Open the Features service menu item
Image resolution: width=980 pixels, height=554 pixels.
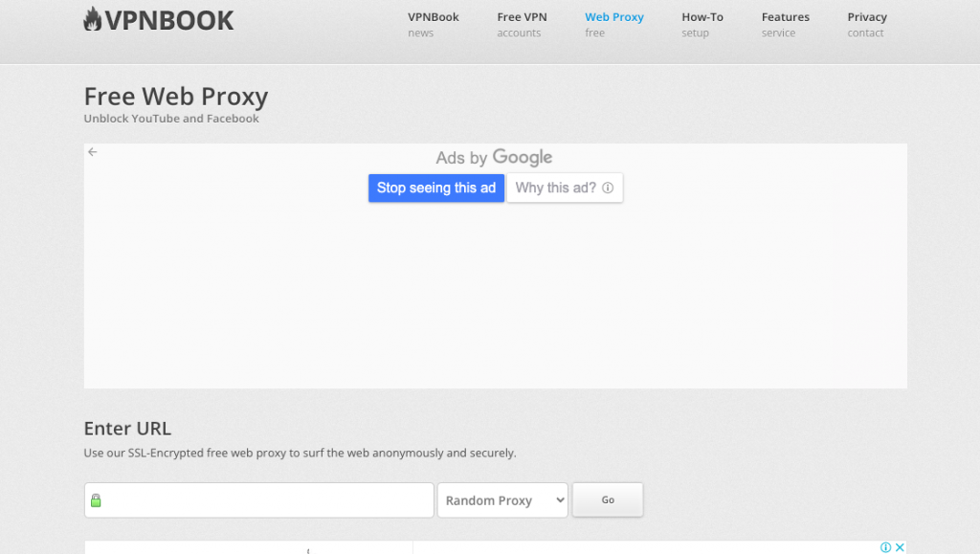(x=785, y=24)
